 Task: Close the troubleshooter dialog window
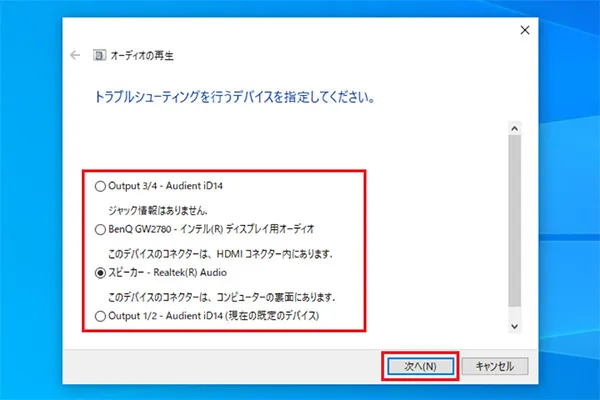point(525,30)
